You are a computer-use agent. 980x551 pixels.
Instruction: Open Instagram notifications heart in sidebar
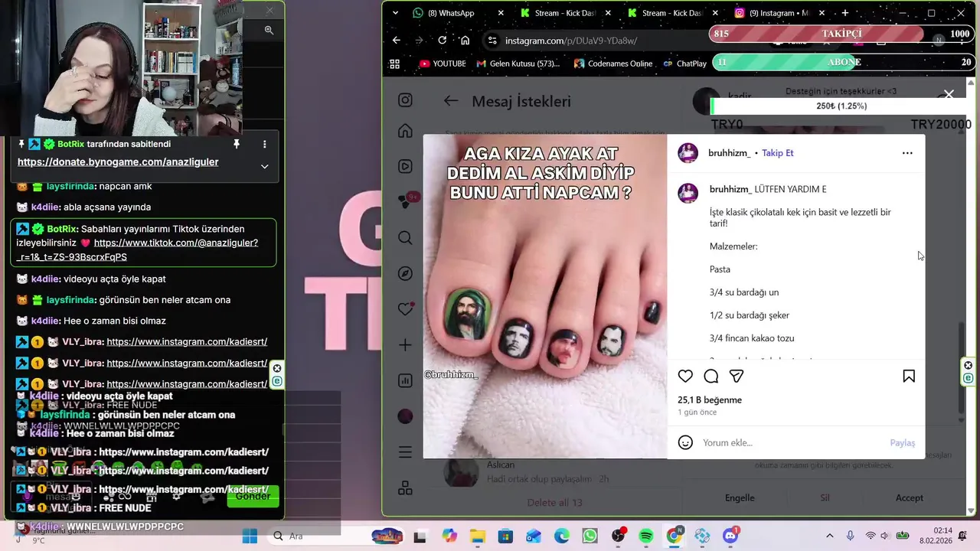click(x=405, y=309)
